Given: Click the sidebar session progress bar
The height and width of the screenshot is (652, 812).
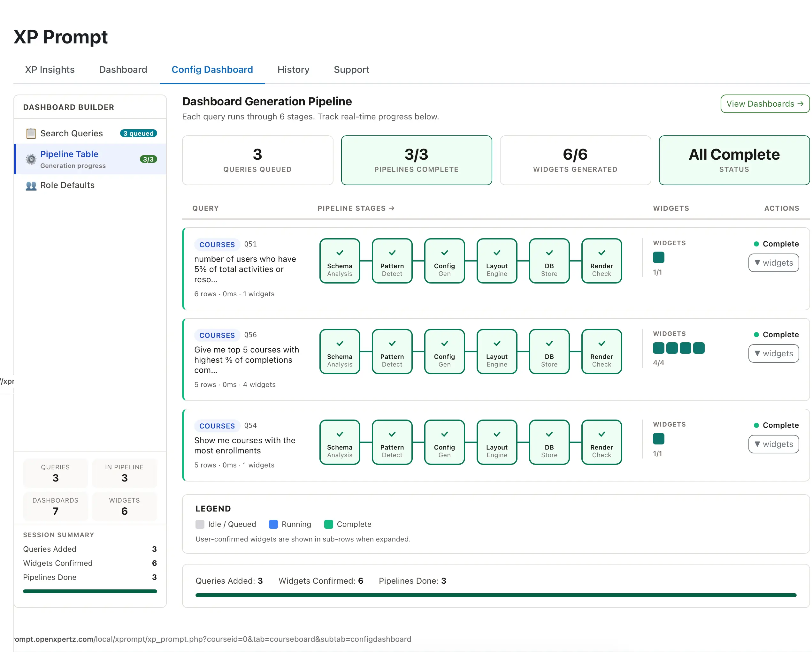Looking at the screenshot, I should (x=90, y=591).
